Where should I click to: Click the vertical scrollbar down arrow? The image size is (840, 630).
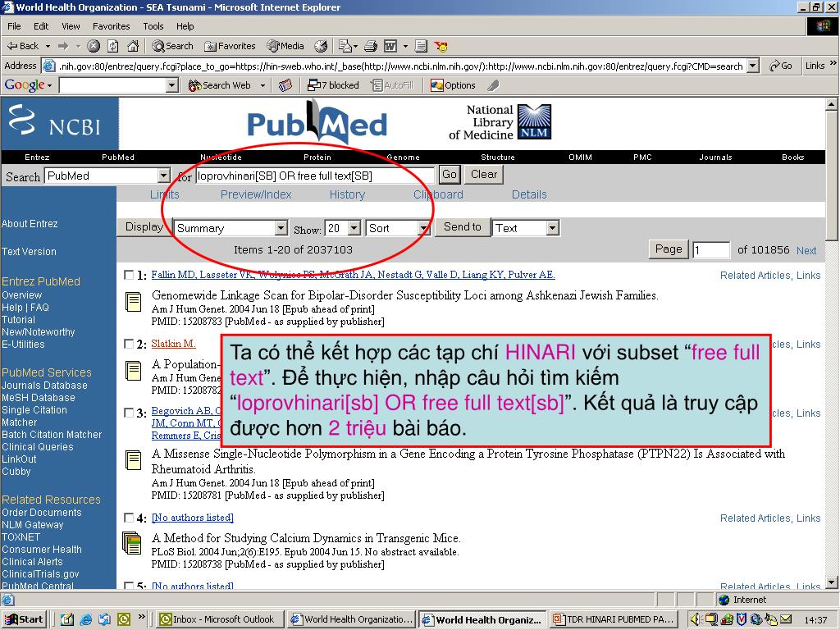[832, 582]
